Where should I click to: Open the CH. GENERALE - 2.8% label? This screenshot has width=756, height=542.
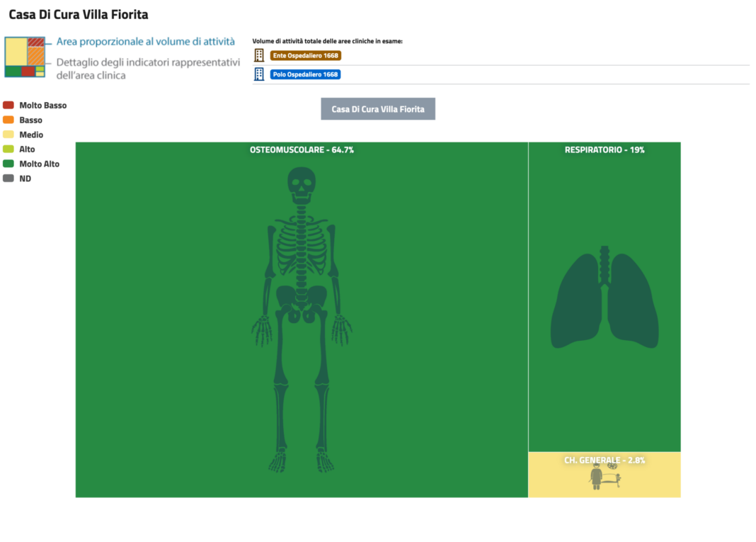605,460
